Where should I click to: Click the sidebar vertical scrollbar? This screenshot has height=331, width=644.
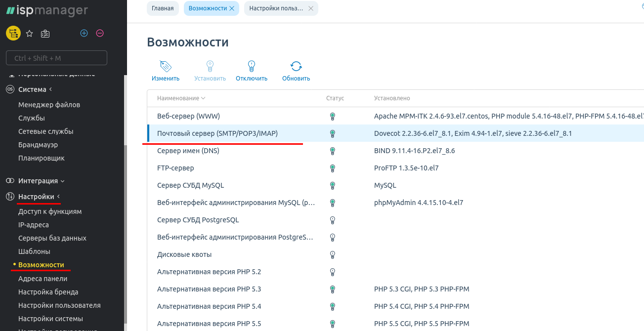point(125,222)
